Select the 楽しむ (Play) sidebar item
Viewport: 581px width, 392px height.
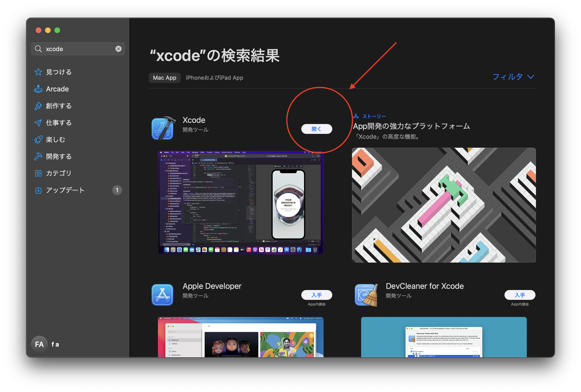78,139
